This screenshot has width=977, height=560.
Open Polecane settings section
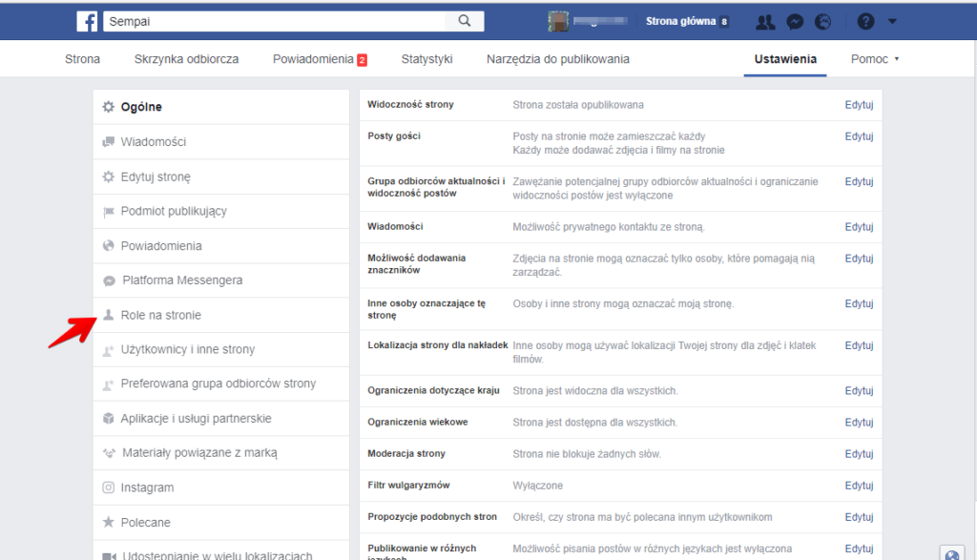(x=221, y=522)
